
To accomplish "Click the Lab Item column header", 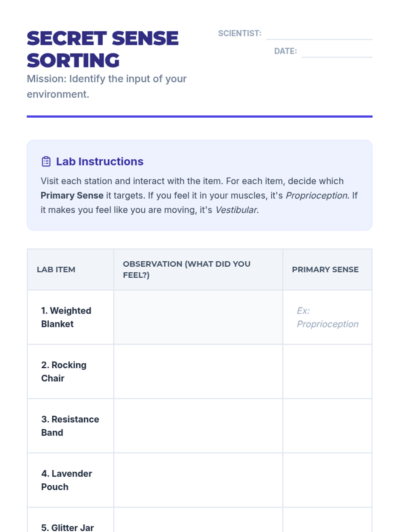I will pyautogui.click(x=56, y=270).
